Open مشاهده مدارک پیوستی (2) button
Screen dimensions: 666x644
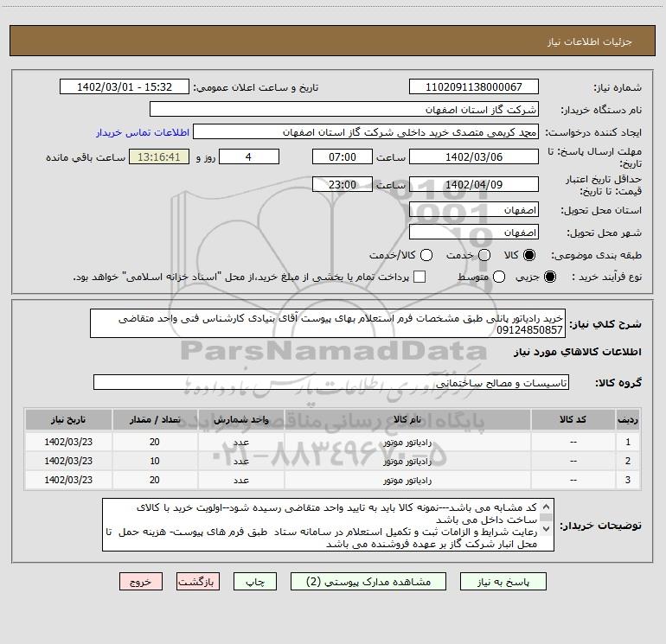368,582
